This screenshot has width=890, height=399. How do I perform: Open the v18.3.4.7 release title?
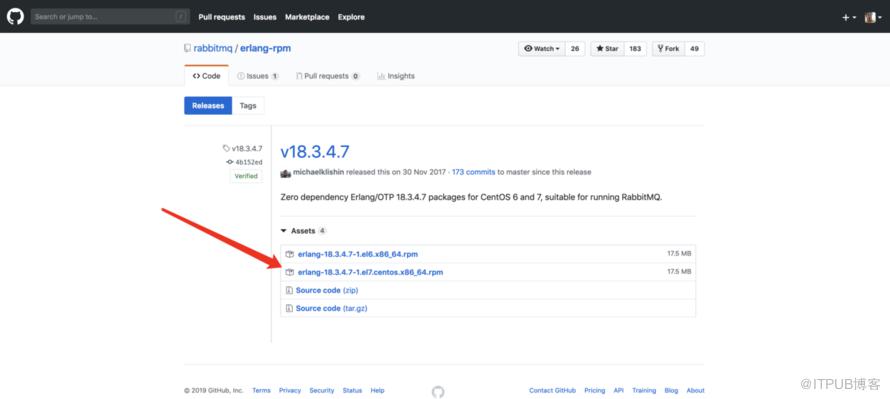pyautogui.click(x=315, y=152)
